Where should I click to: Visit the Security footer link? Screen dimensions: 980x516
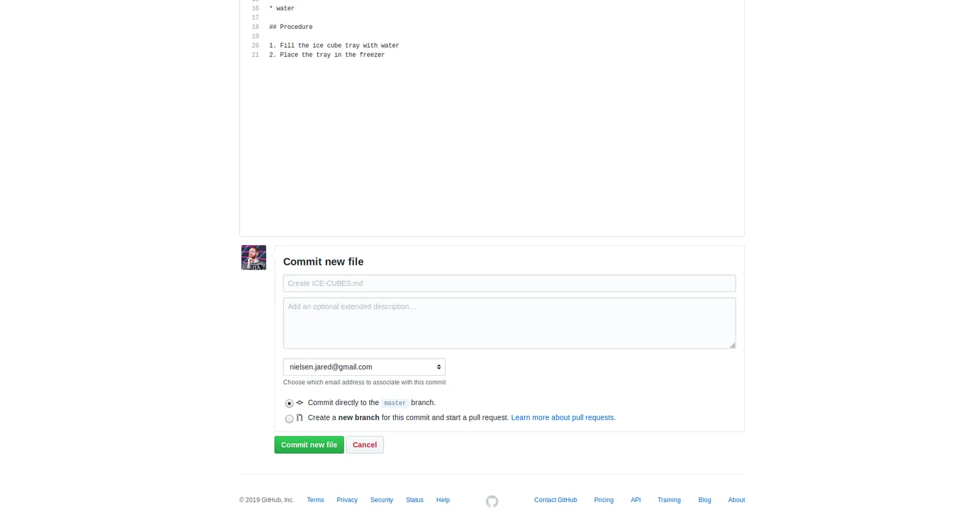(381, 500)
